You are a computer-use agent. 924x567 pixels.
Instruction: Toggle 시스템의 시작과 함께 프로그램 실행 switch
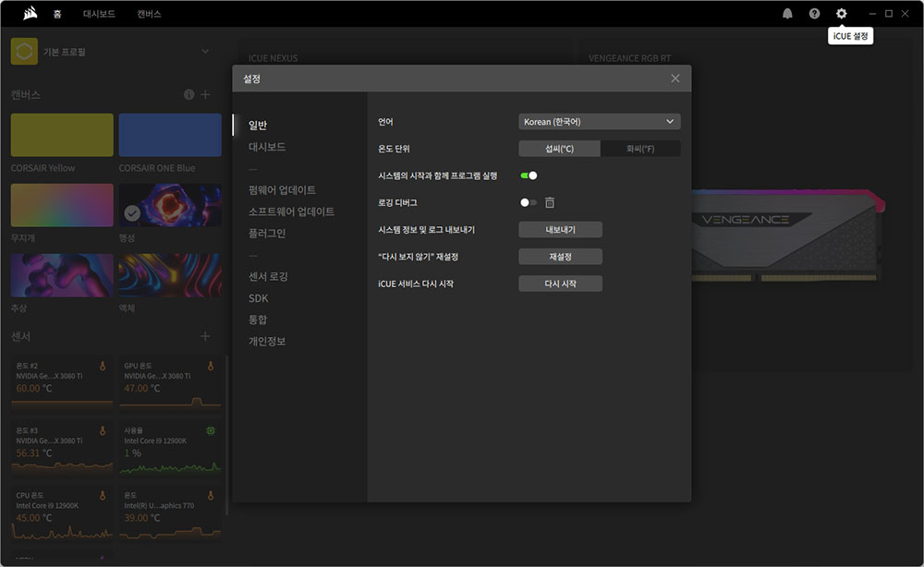click(x=529, y=175)
